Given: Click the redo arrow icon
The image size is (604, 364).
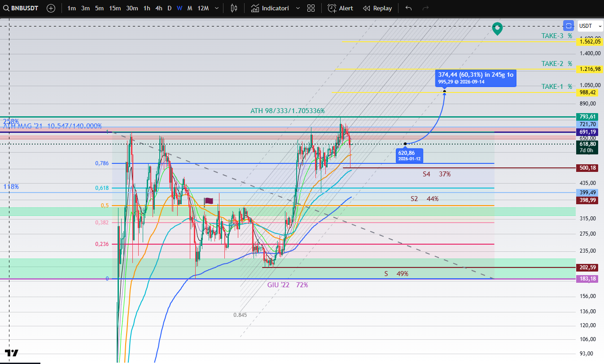Looking at the screenshot, I should coord(425,8).
